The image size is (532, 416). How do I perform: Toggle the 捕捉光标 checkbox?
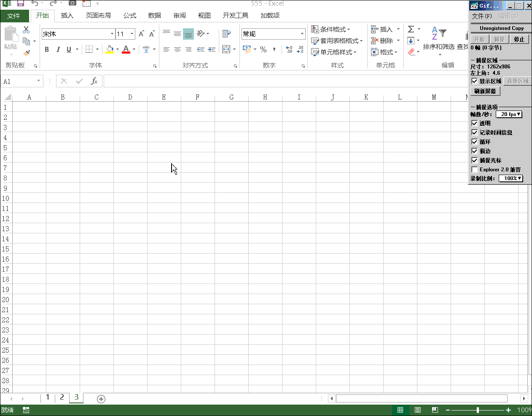point(475,160)
